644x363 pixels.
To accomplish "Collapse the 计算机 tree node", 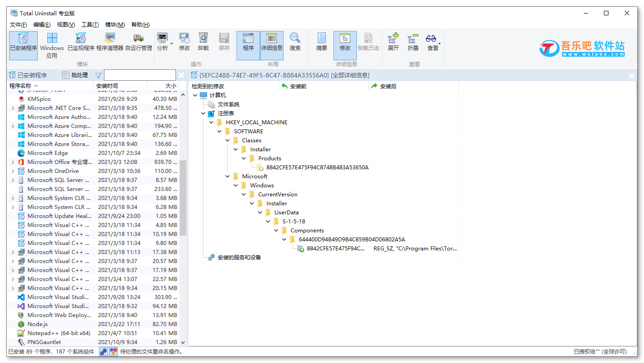I will click(195, 95).
